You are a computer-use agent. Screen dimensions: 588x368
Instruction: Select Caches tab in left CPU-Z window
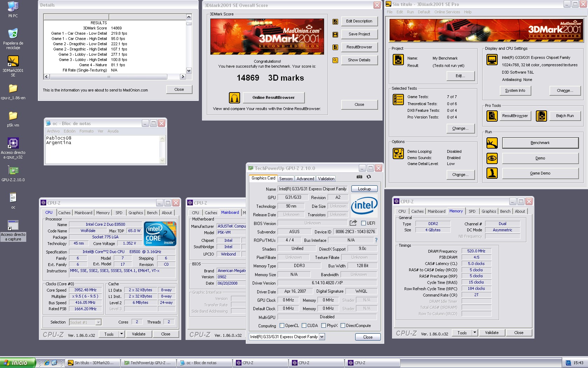pos(64,213)
